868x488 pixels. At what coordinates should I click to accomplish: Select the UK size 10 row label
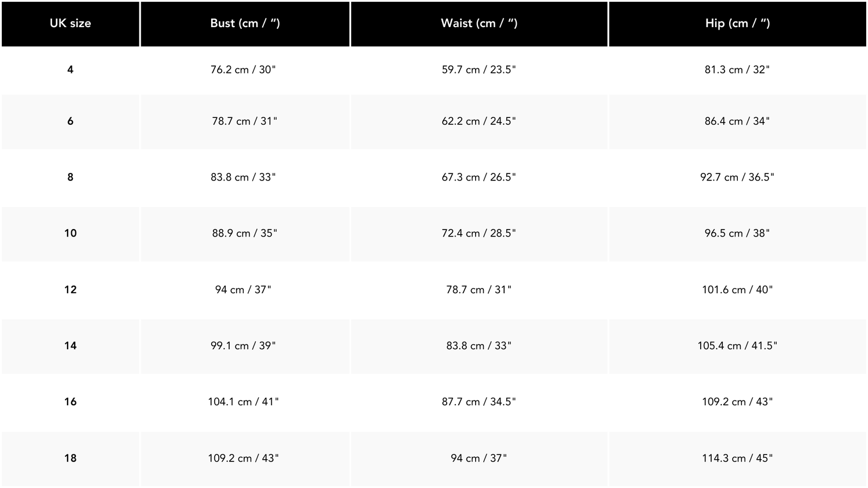[x=70, y=234]
